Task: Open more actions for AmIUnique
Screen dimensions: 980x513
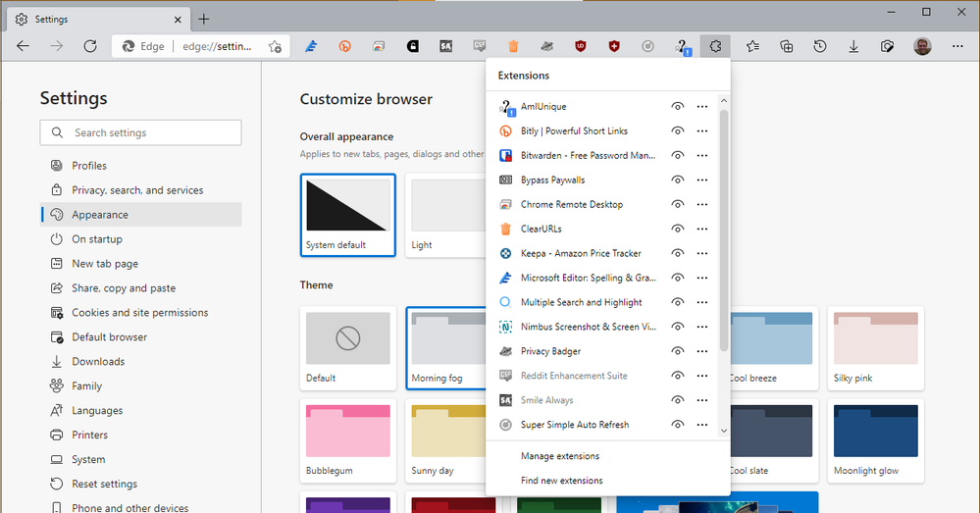Action: click(x=702, y=106)
